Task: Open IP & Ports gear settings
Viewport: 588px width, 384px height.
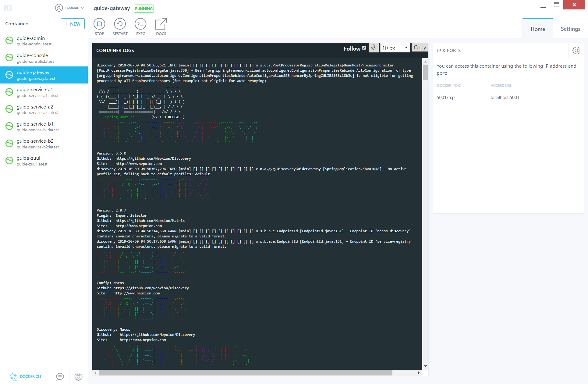Action: (576, 51)
